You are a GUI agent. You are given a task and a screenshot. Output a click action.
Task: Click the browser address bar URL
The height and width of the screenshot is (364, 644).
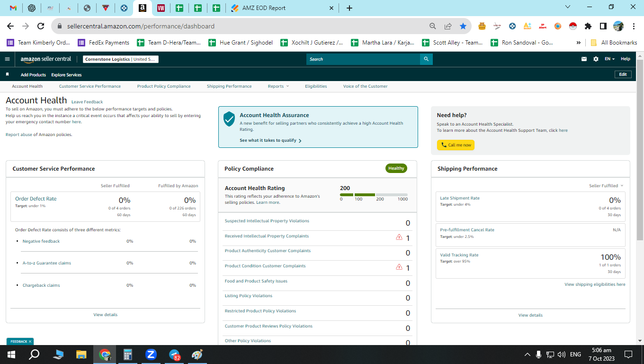point(141,26)
